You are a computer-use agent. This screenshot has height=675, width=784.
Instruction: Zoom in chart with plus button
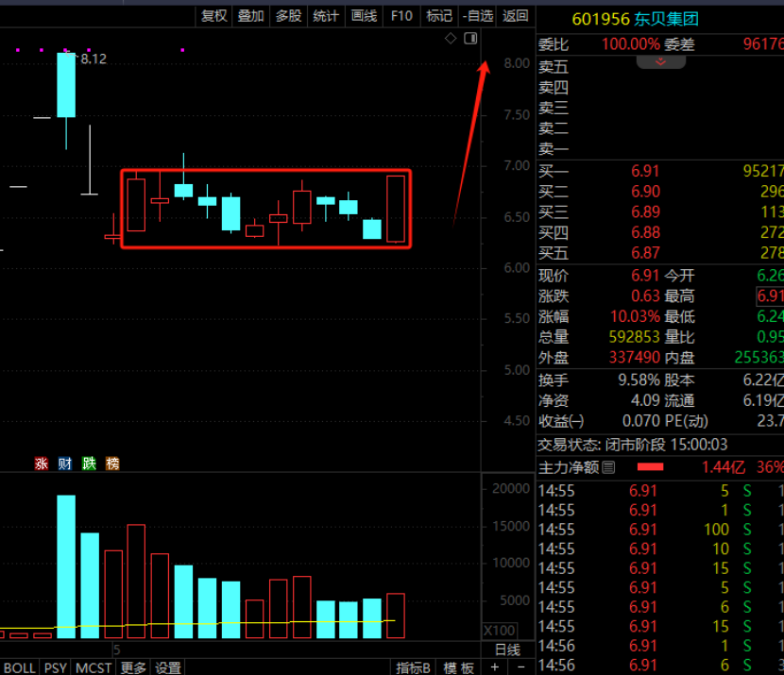coord(495,667)
